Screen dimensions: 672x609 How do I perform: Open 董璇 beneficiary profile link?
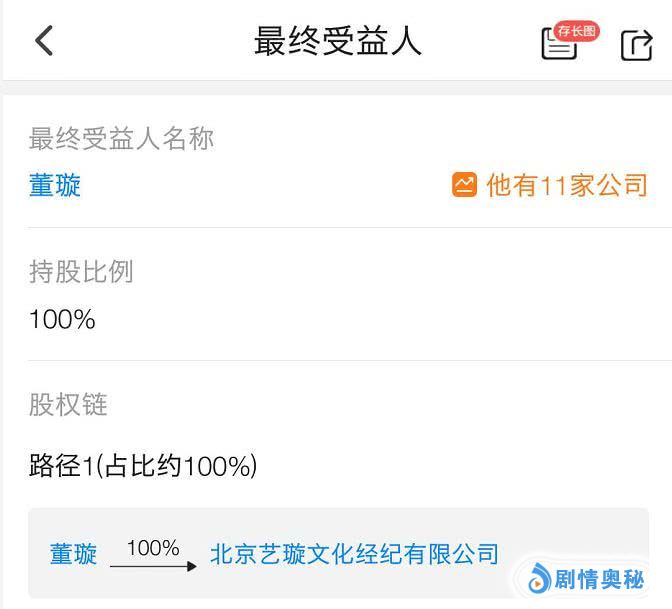pos(55,185)
